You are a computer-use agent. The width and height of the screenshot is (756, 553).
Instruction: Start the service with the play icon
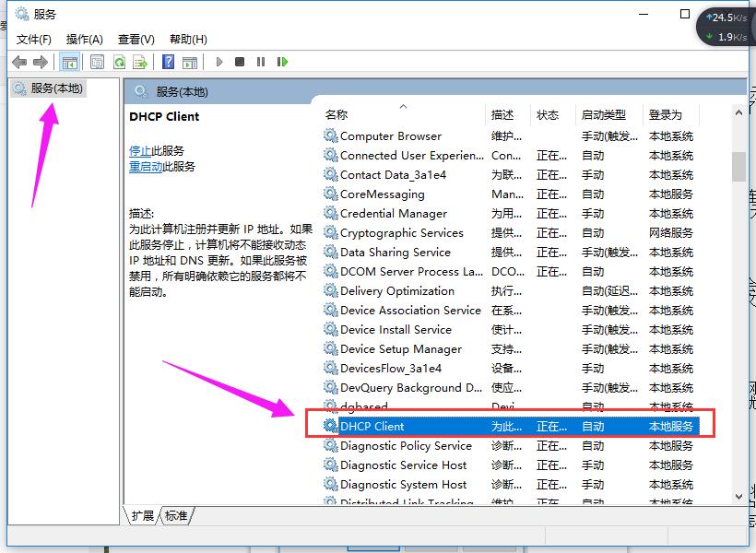(x=219, y=62)
